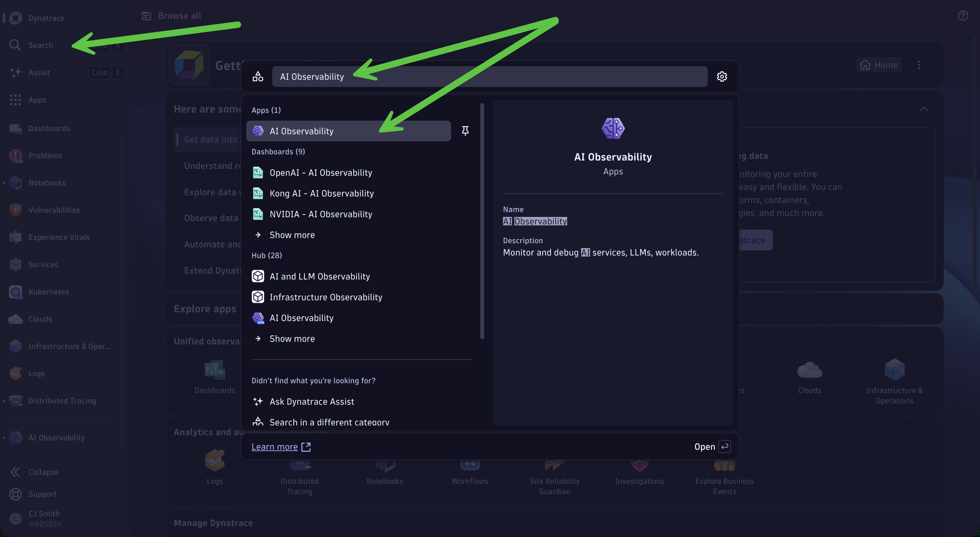Image resolution: width=980 pixels, height=537 pixels.
Task: Switch to Home via the Home button
Action: pos(879,65)
